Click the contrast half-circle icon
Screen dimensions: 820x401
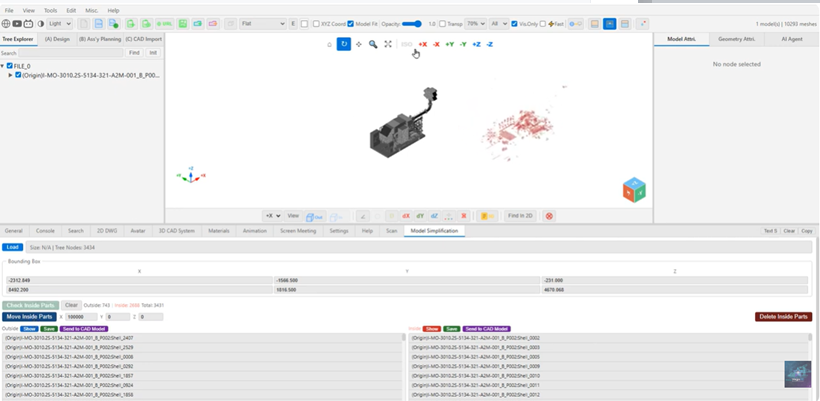point(40,24)
